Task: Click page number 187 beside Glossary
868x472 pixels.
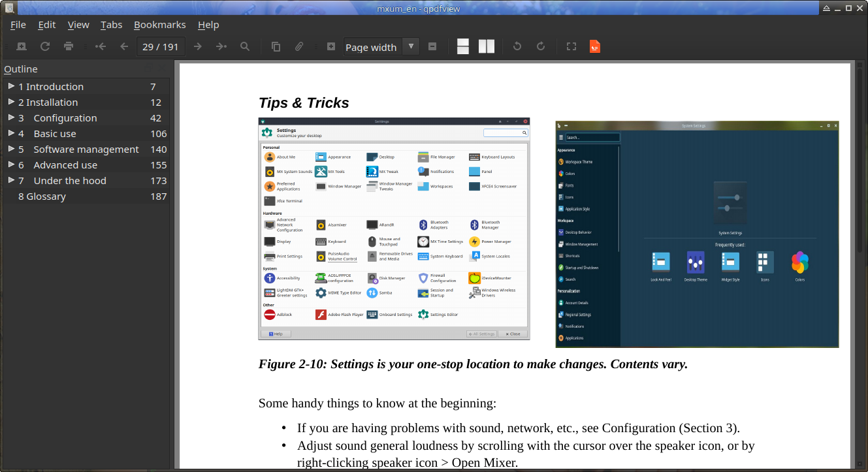Action: point(159,197)
